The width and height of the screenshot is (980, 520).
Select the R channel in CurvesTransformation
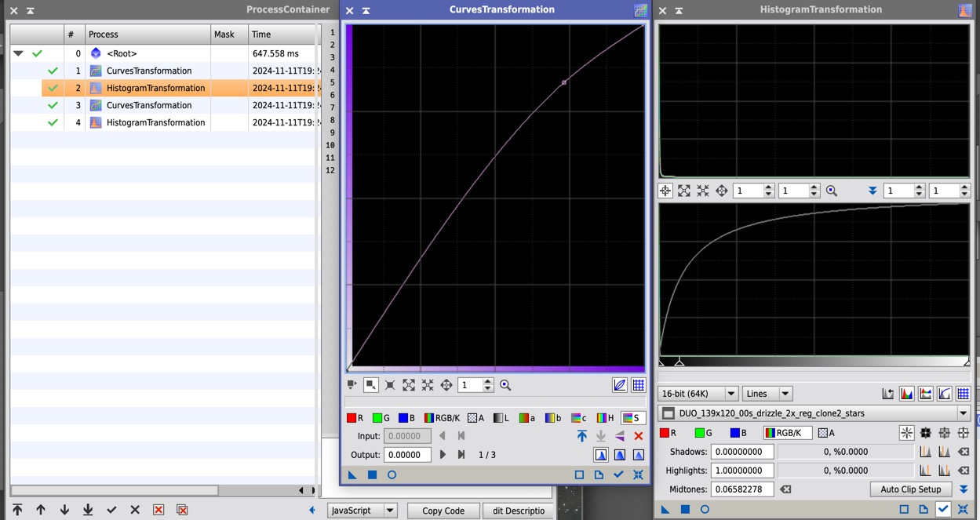click(355, 418)
